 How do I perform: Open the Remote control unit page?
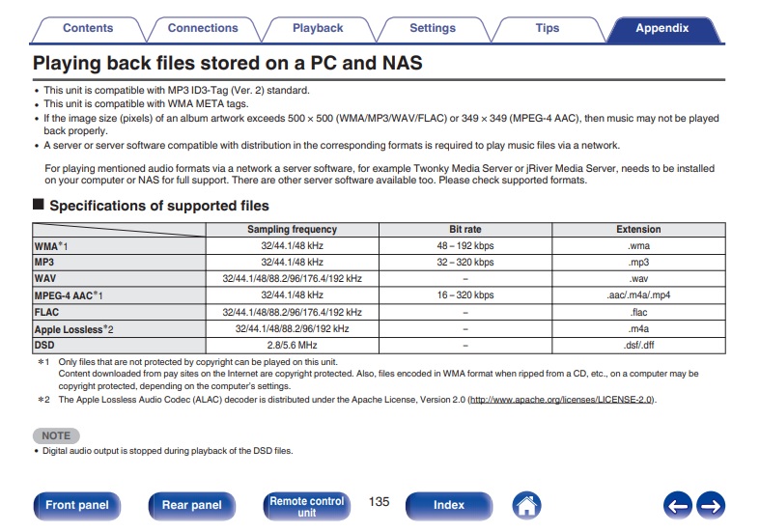point(307,506)
